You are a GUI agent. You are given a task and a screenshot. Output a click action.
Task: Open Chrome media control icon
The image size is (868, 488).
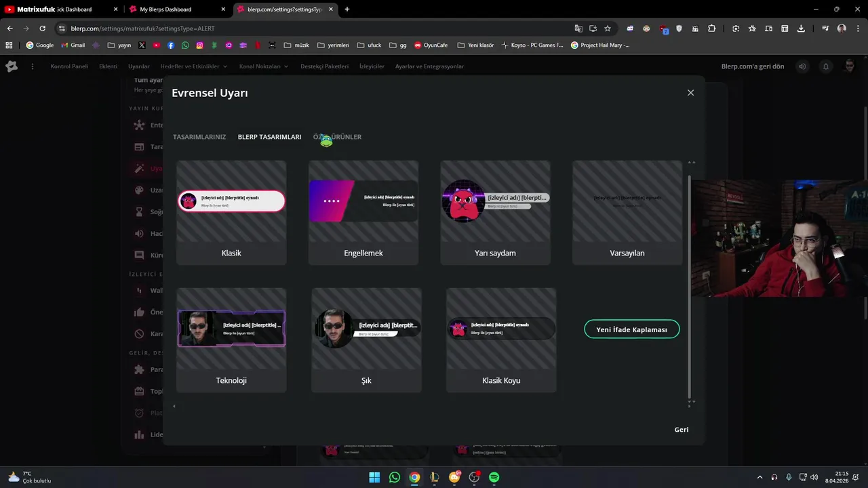[825, 28]
